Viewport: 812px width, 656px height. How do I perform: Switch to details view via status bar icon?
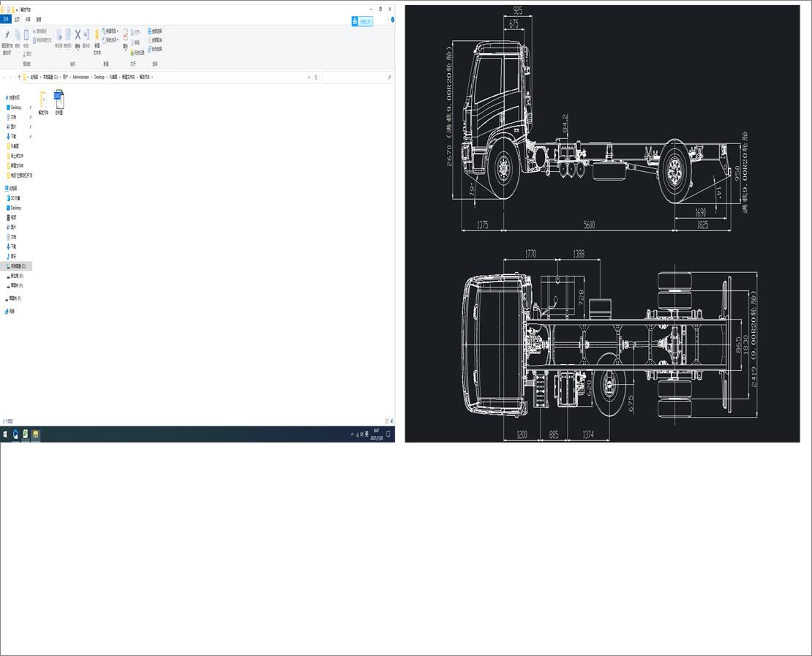point(388,421)
